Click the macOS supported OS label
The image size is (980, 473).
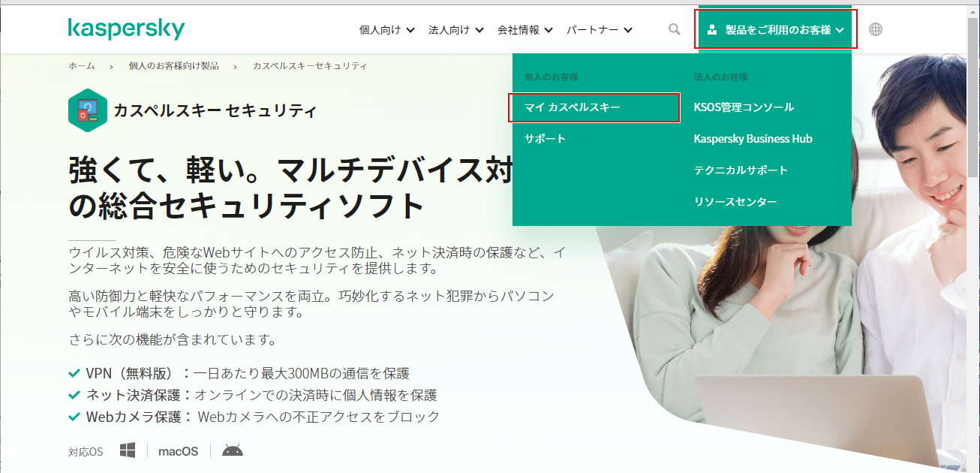[x=179, y=451]
